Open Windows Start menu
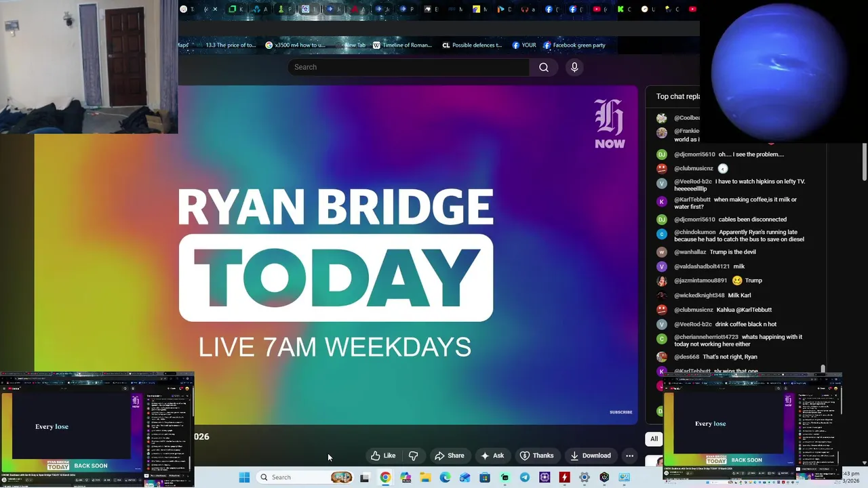 (x=244, y=477)
